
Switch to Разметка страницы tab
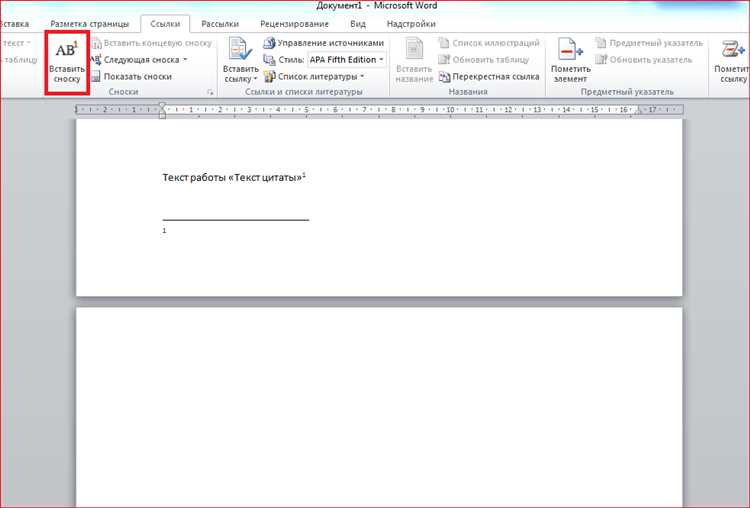[89, 24]
